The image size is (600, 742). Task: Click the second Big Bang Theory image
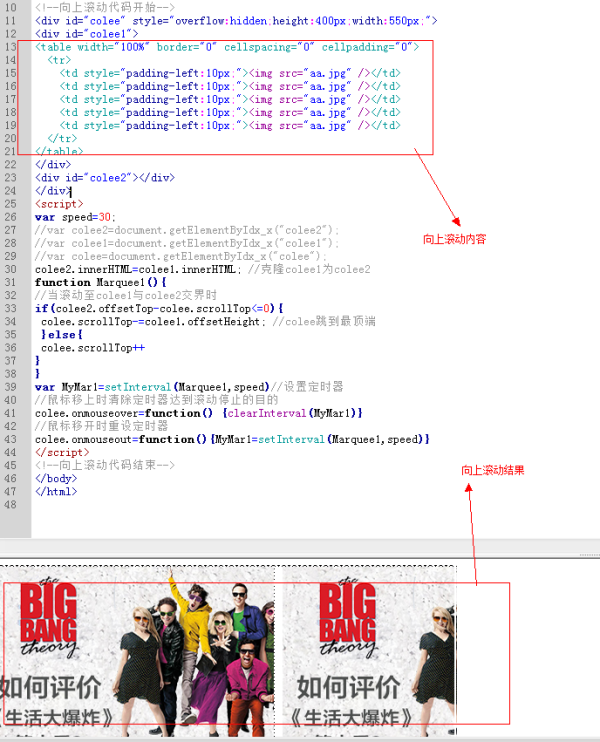tap(369, 651)
